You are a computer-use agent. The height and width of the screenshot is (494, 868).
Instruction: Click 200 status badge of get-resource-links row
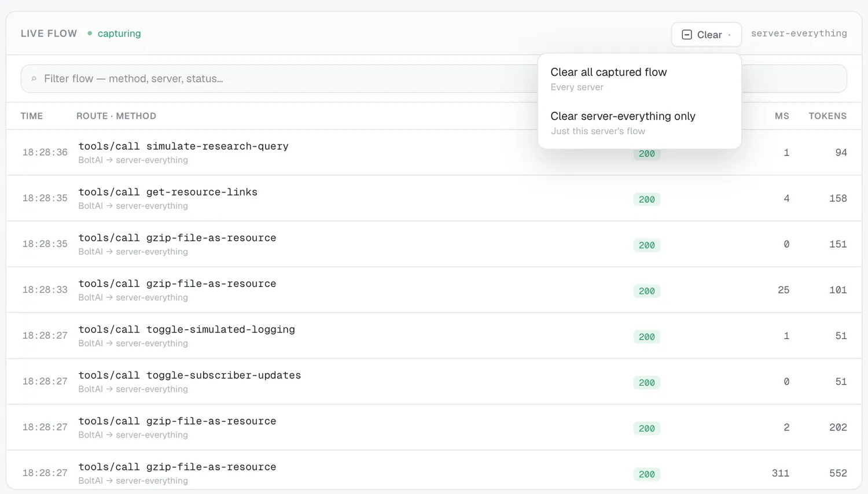(647, 200)
